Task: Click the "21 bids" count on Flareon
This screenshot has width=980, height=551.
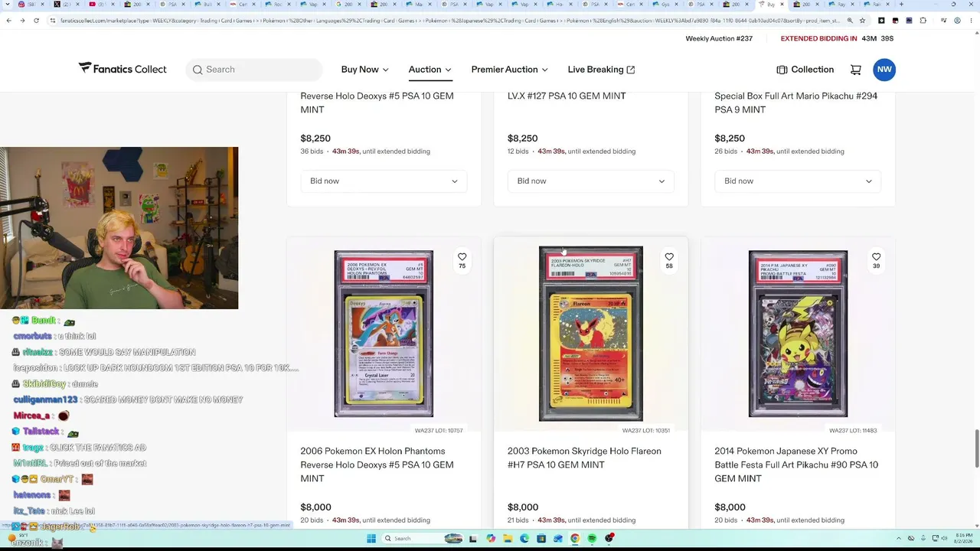Action: click(x=518, y=520)
